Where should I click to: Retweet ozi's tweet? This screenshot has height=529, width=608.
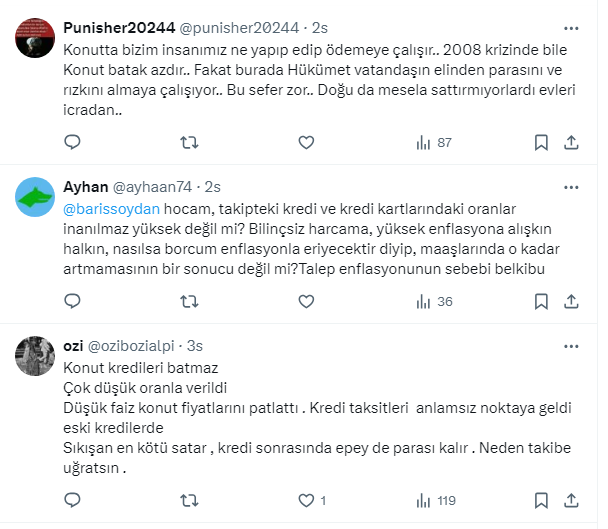188,499
